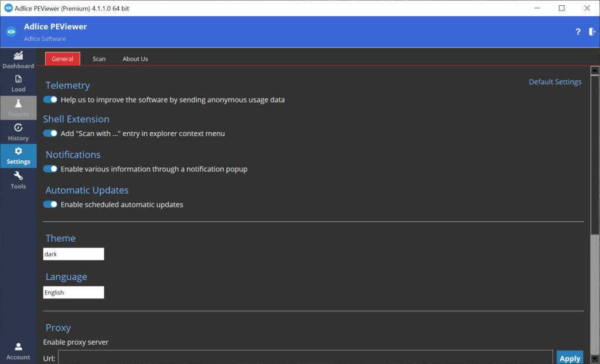600x364 pixels.
Task: Click the Default Settings link
Action: (555, 82)
